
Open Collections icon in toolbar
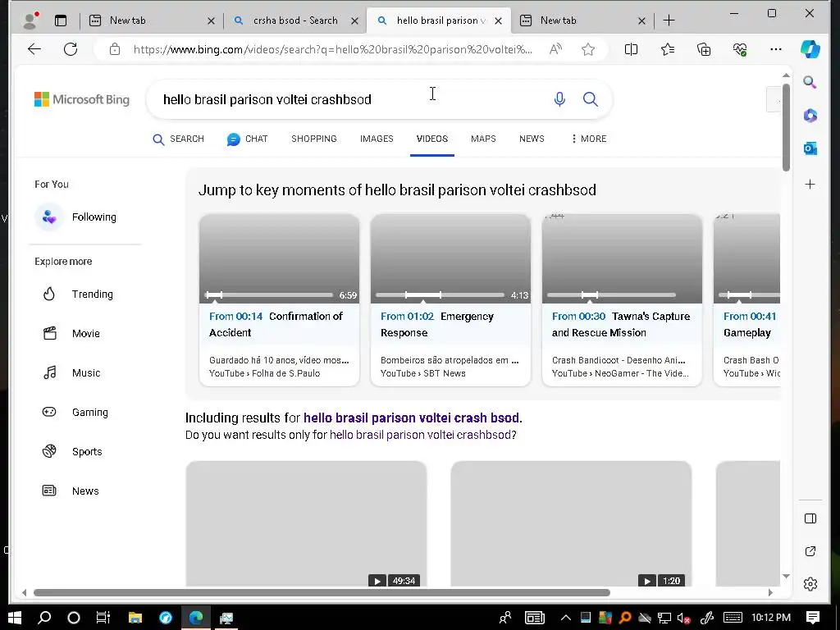click(x=704, y=49)
